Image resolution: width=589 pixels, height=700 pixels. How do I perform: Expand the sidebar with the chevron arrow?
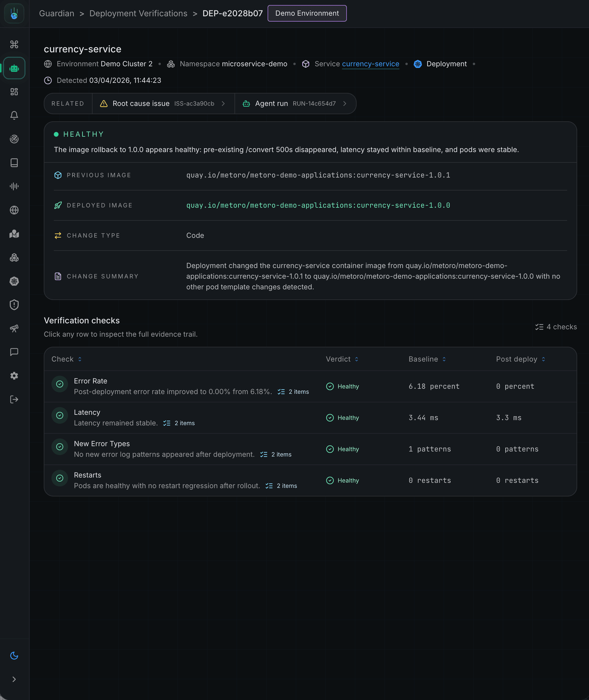coord(14,679)
